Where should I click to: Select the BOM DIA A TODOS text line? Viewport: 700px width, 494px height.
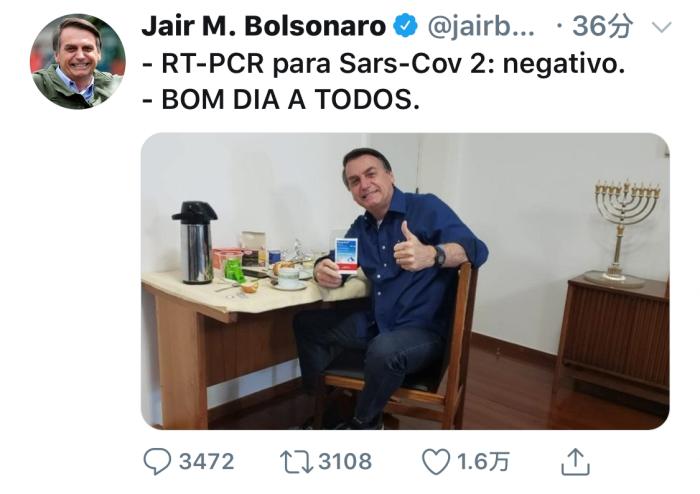tap(281, 99)
